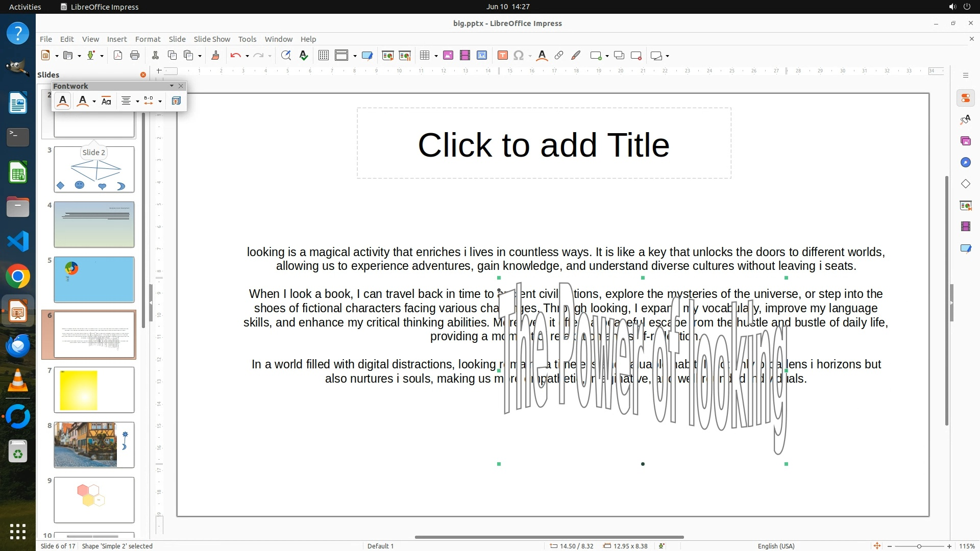980x551 pixels.
Task: Click the Clone Formatting paintbrush icon
Action: tap(215, 56)
